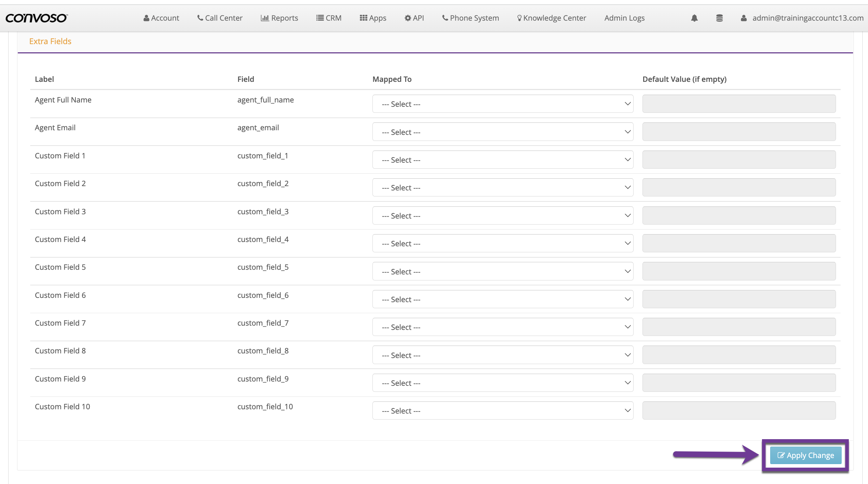Image resolution: width=868 pixels, height=484 pixels.
Task: Click the user profile icon
Action: coord(743,18)
